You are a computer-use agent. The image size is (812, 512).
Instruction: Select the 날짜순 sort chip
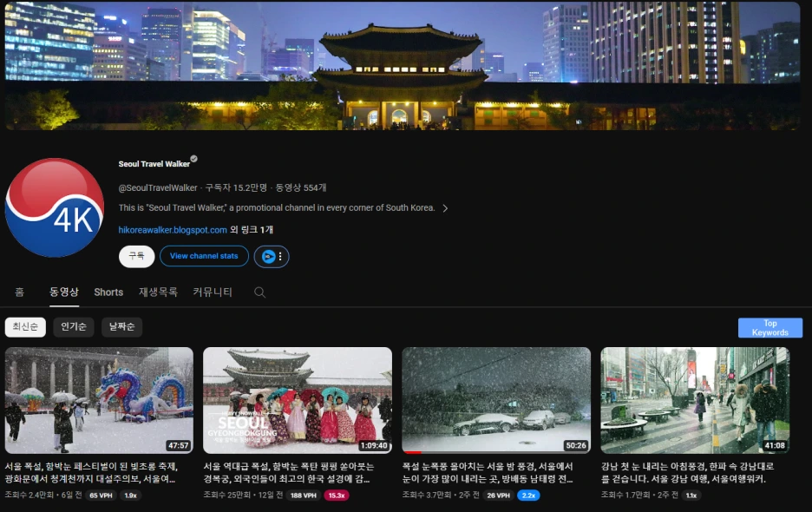click(121, 326)
